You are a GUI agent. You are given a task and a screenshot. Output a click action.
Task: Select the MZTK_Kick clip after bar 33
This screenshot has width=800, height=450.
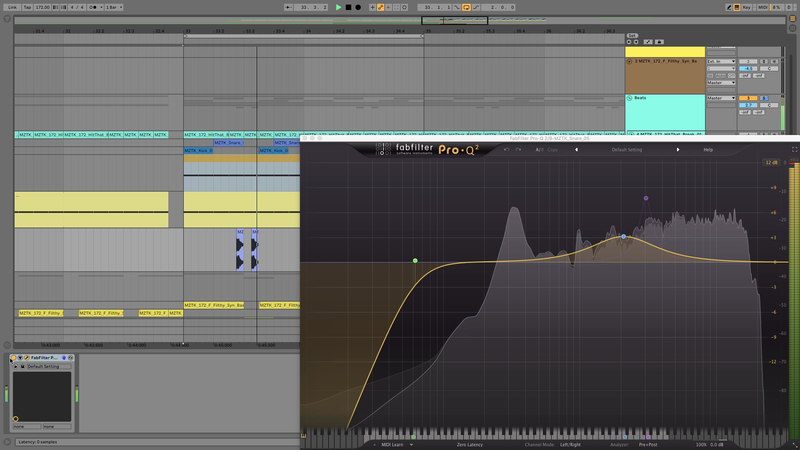click(x=198, y=151)
